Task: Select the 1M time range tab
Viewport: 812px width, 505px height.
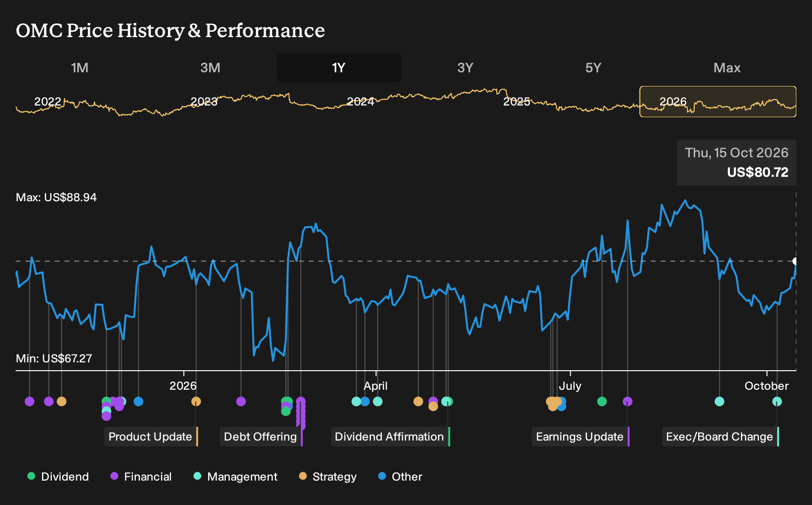Action: (80, 67)
